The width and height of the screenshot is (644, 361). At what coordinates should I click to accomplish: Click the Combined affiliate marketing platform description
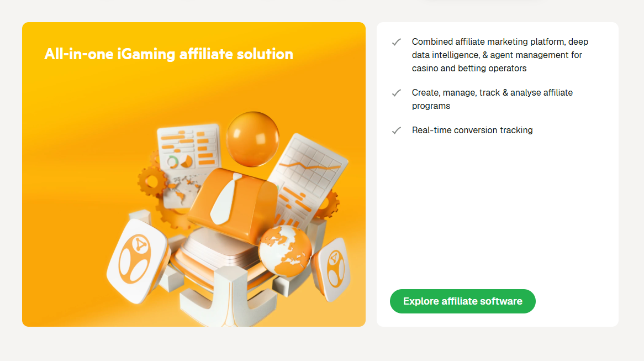[500, 55]
